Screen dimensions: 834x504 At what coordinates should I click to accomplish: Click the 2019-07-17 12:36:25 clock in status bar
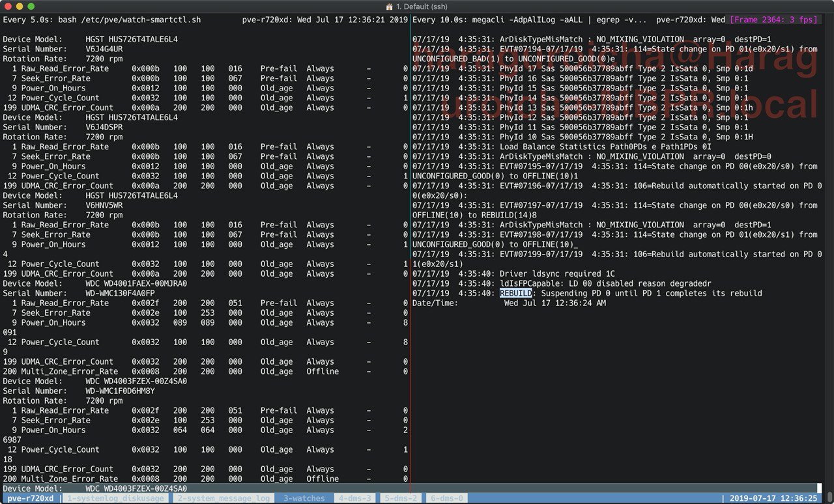(773, 498)
